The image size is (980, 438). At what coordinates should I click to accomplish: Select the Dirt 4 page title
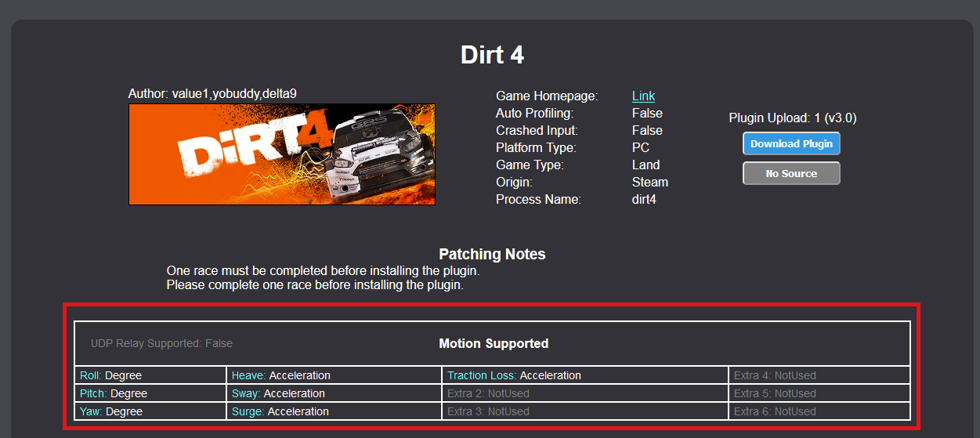tap(492, 55)
